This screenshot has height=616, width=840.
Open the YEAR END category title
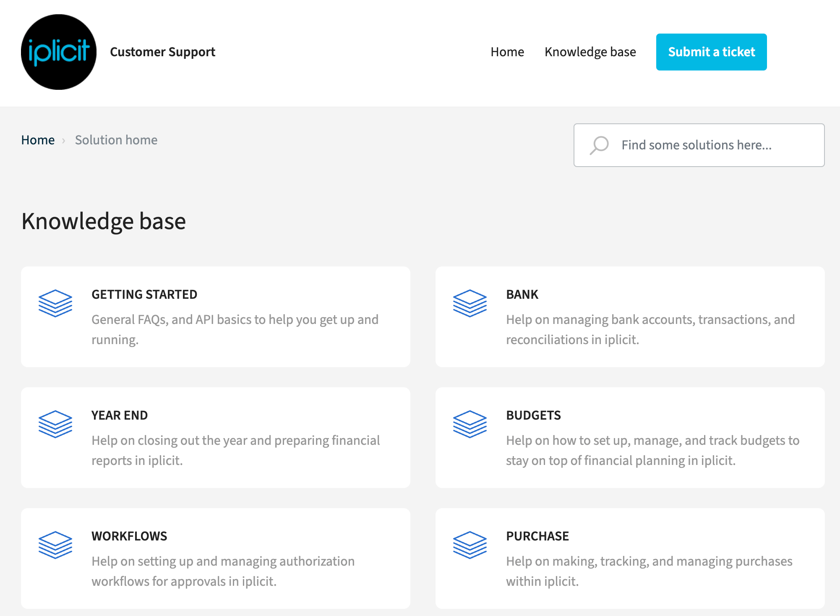pos(120,415)
